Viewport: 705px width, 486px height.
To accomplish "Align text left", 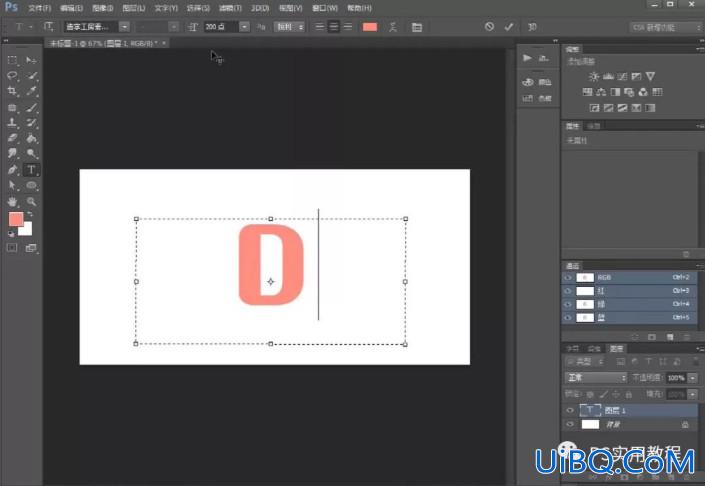I will 319,27.
